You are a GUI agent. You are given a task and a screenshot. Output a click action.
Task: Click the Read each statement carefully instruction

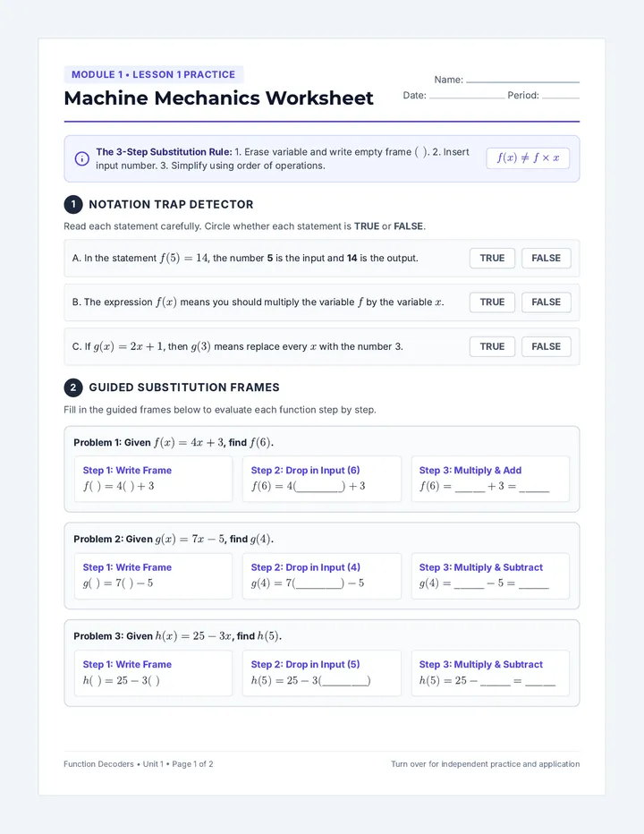[x=244, y=226]
